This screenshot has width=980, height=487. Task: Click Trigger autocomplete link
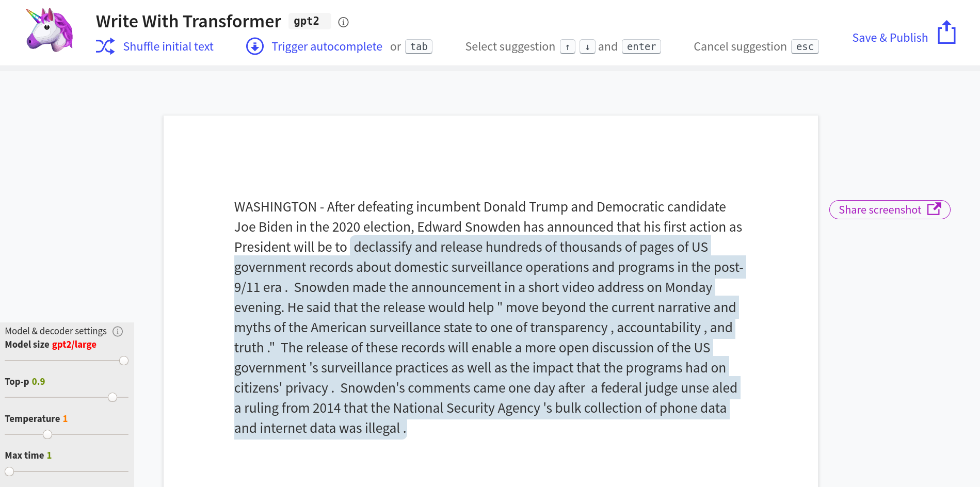pyautogui.click(x=327, y=46)
